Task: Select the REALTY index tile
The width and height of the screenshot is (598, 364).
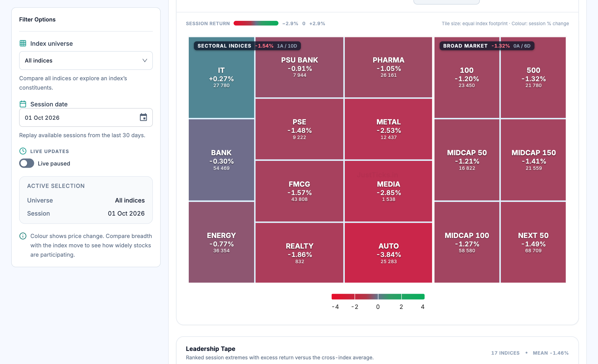Action: coord(299,253)
